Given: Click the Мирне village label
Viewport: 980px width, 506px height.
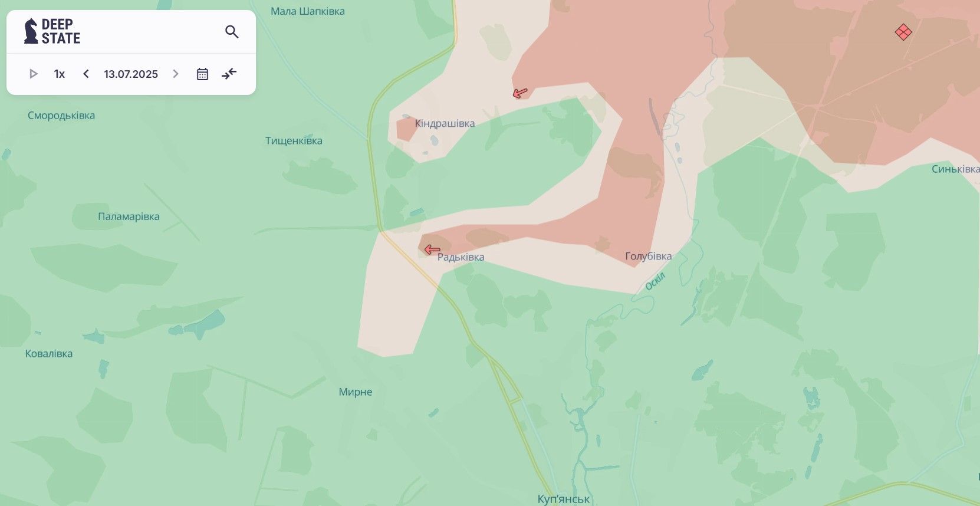Looking at the screenshot, I should pyautogui.click(x=356, y=392).
